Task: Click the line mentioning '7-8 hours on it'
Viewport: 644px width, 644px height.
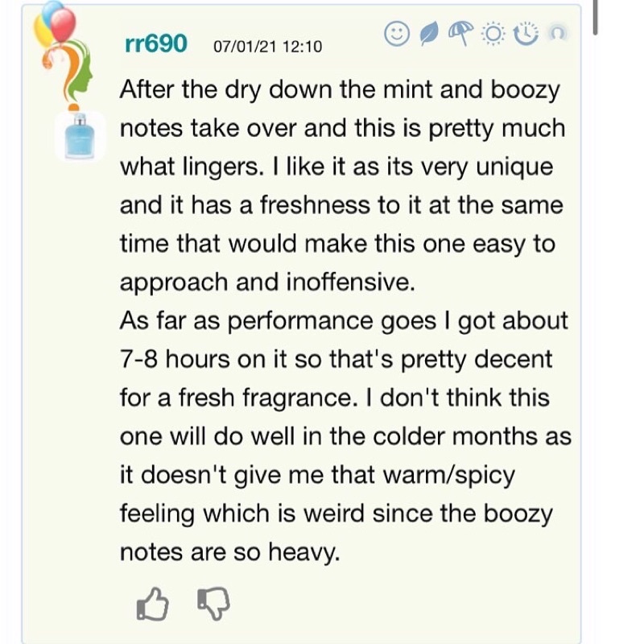Action: pyautogui.click(x=336, y=359)
